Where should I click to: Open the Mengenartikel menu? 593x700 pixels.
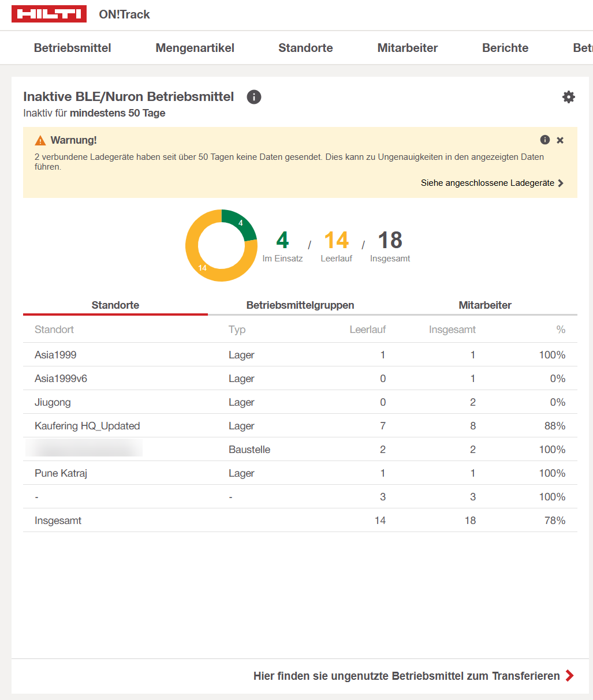pos(195,48)
